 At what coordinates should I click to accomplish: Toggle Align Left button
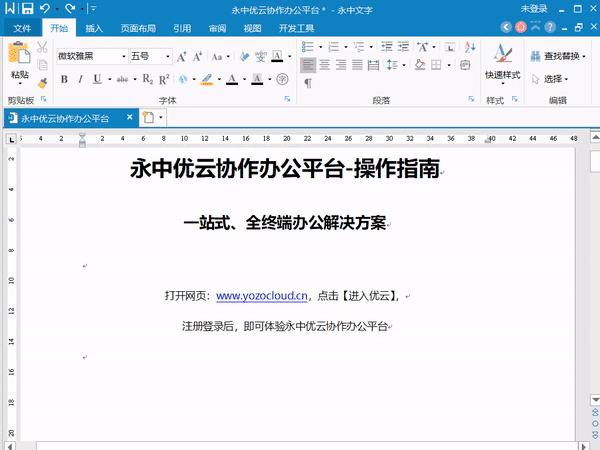click(308, 65)
